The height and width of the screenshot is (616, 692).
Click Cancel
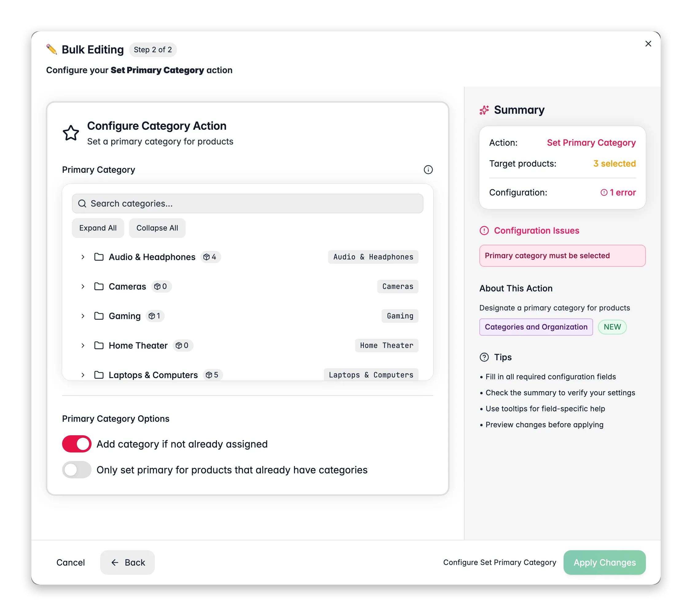(x=70, y=563)
